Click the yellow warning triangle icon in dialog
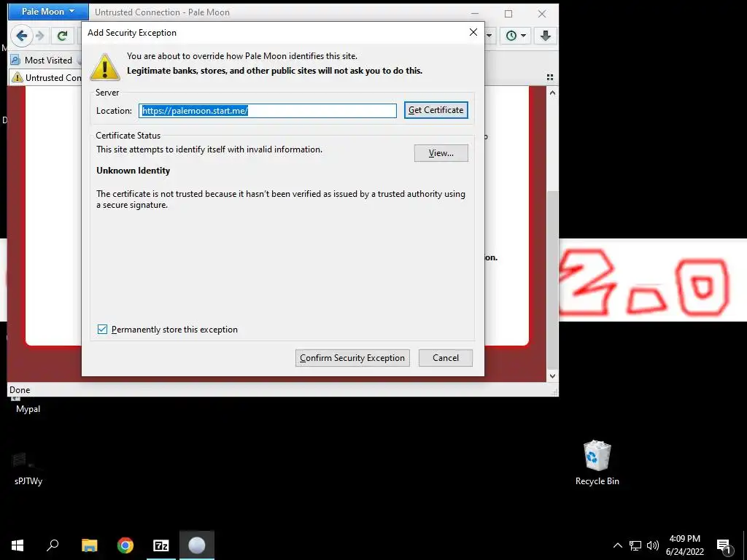This screenshot has width=747, height=560. pos(105,66)
